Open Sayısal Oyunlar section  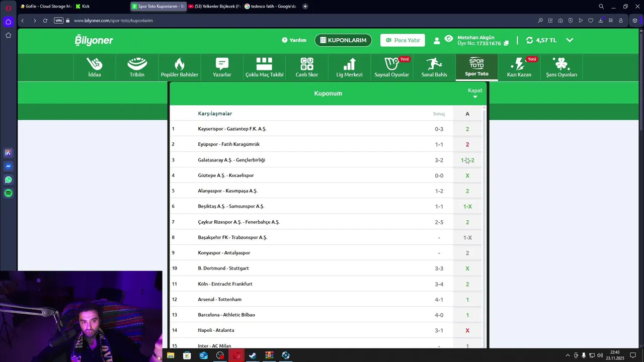(391, 67)
